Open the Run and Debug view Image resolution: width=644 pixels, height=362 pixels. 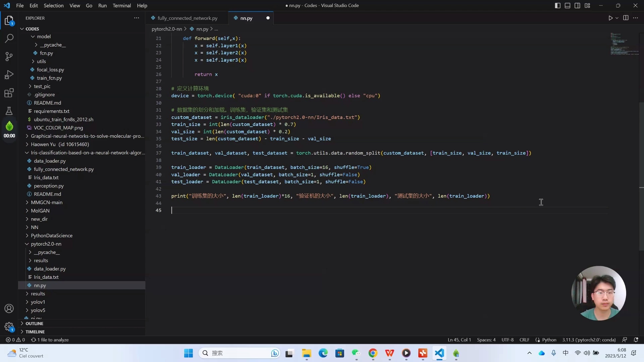[x=9, y=74]
